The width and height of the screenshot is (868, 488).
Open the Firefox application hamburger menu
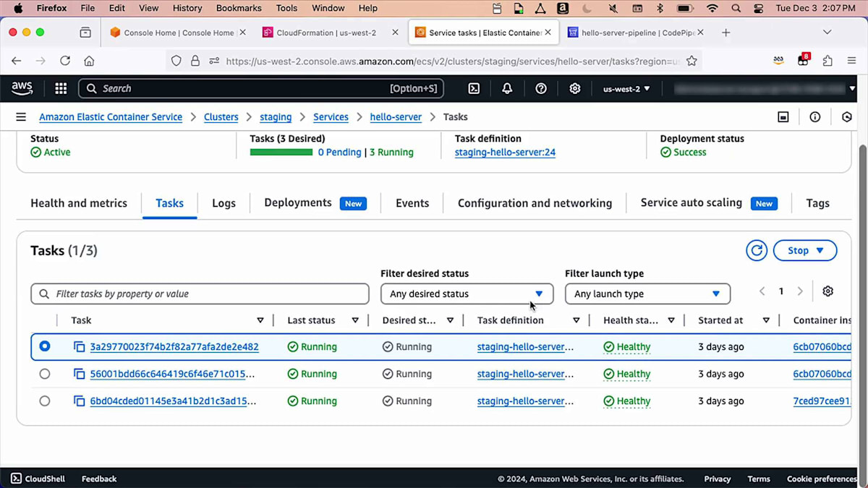coord(852,61)
